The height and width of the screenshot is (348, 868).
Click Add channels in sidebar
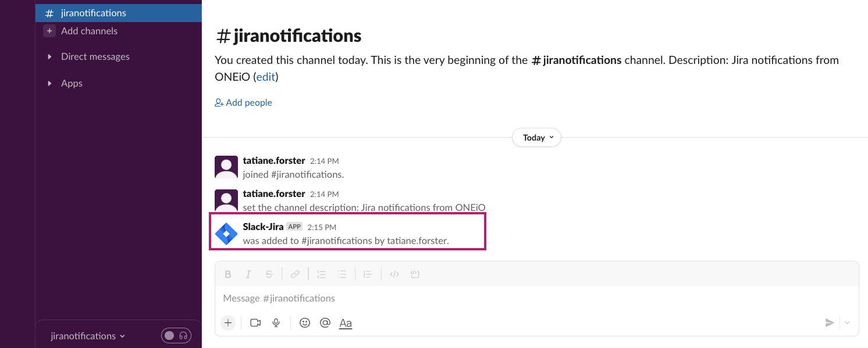89,31
